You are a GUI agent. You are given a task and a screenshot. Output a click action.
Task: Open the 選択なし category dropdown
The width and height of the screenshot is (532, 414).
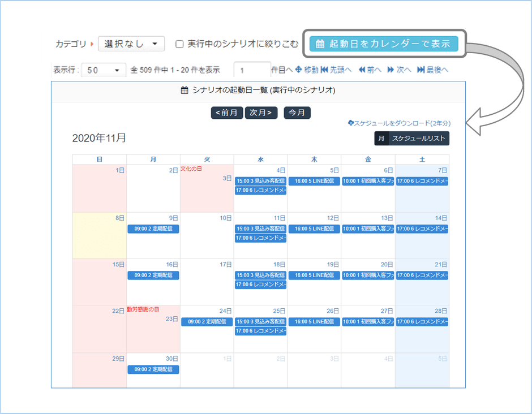point(131,44)
